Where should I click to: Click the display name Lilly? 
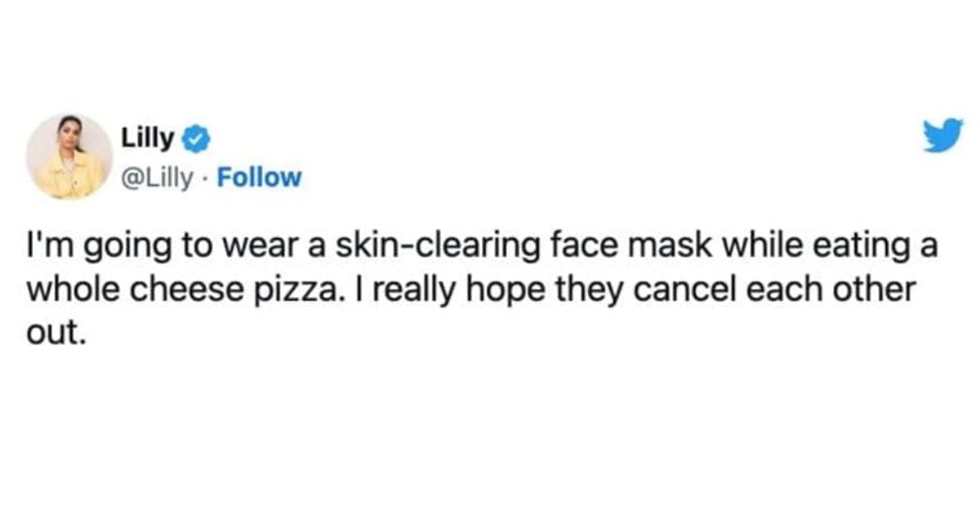coord(147,138)
